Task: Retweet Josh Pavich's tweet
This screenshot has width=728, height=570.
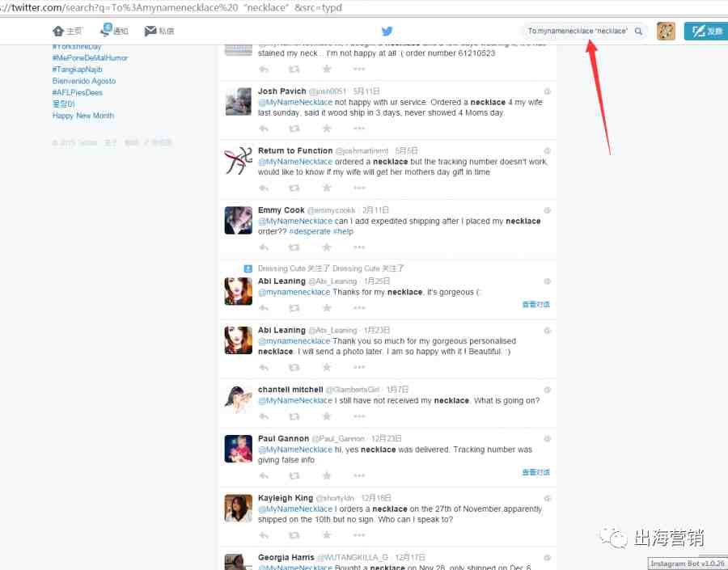Action: (294, 129)
